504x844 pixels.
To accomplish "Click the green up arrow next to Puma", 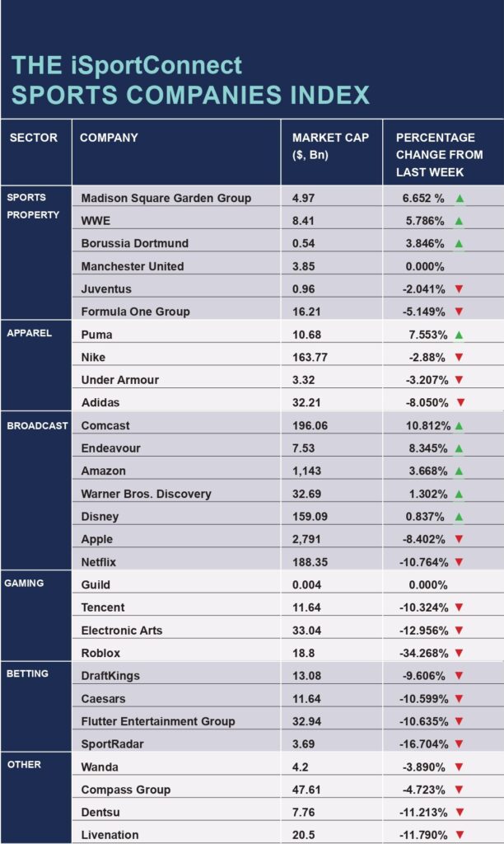I will 459,335.
